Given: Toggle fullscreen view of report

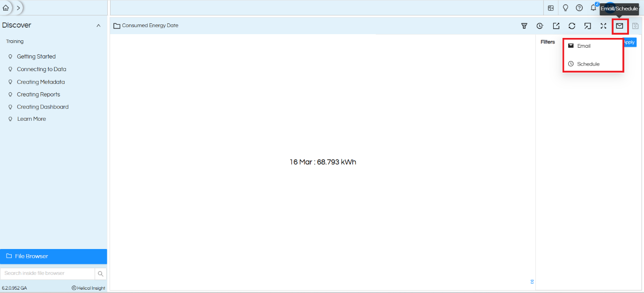Looking at the screenshot, I should (603, 26).
